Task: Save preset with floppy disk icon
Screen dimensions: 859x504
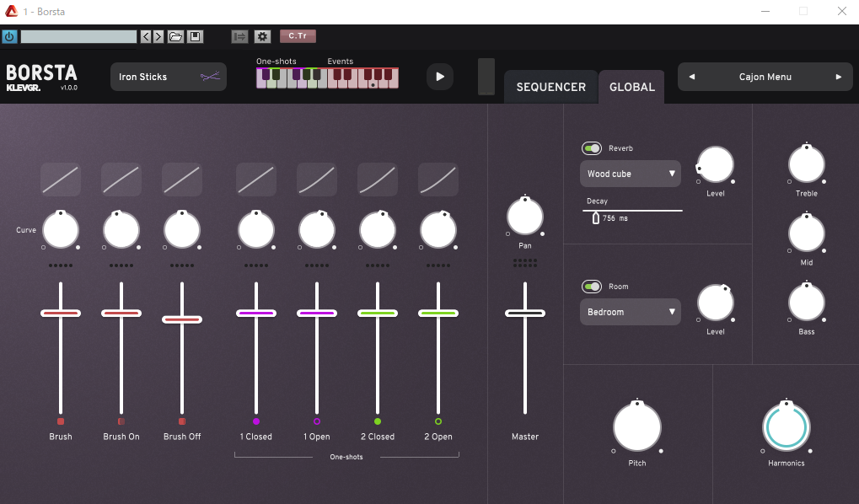Action: coord(195,37)
